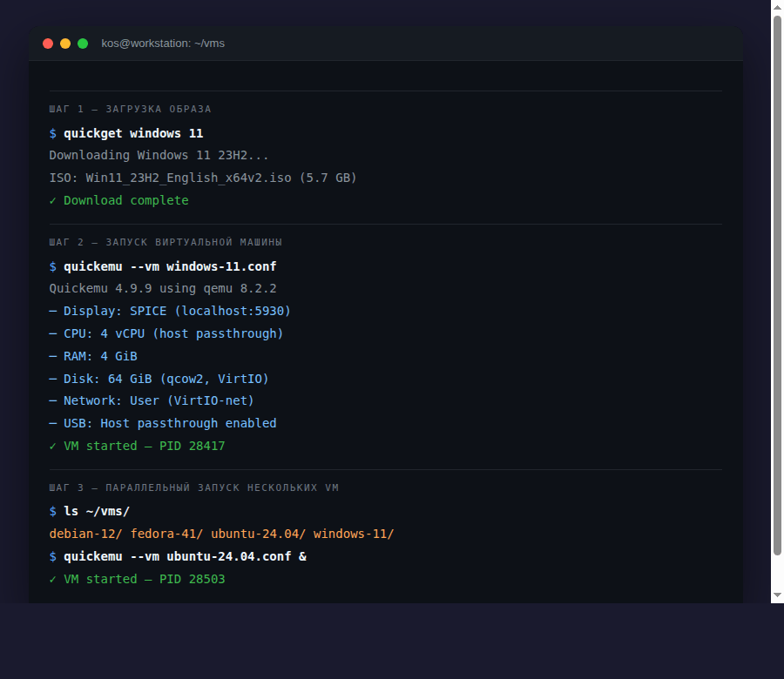Click the yellow minimize dot in title bar
This screenshot has height=679, width=784.
pyautogui.click(x=65, y=44)
